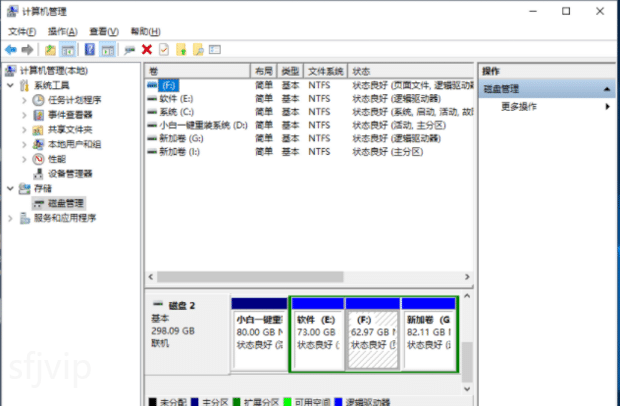Click the Performance icon in tree

[x=39, y=159]
